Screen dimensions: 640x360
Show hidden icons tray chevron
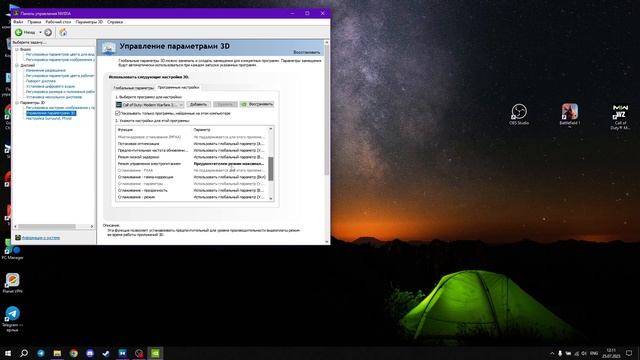click(x=552, y=353)
